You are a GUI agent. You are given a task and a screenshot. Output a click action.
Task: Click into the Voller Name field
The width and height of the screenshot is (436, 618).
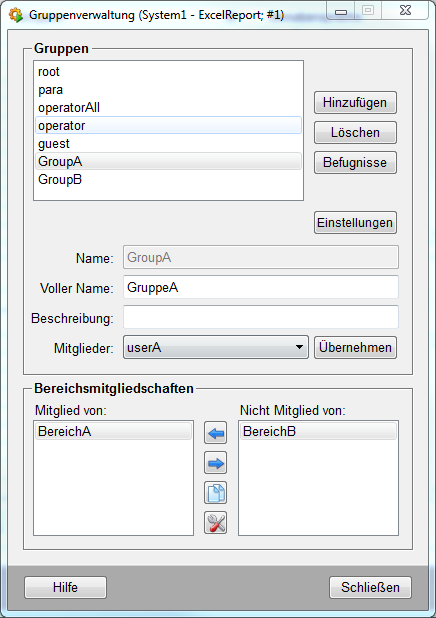pos(261,287)
